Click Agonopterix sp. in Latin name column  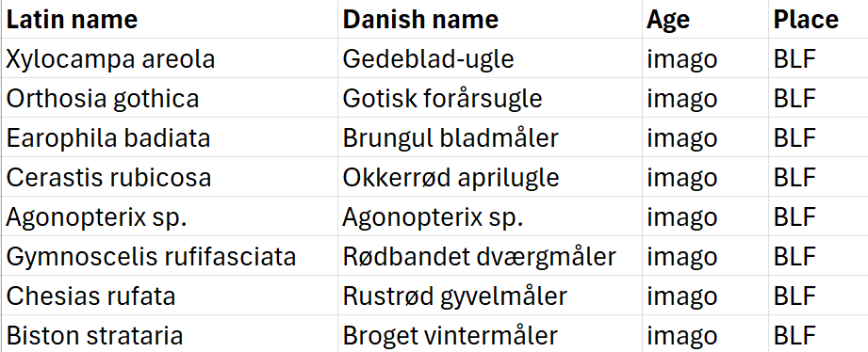point(170,216)
